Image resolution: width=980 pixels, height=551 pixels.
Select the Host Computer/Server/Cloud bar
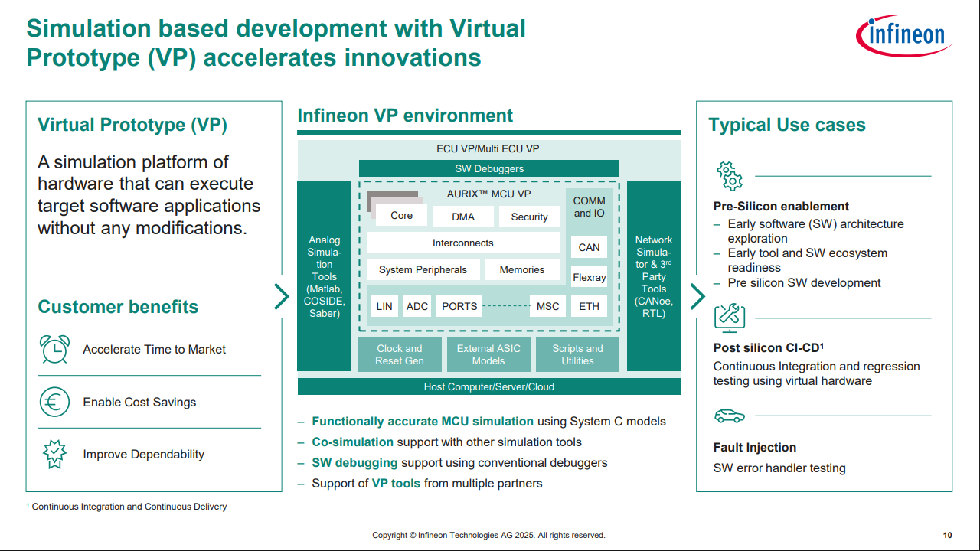[x=488, y=386]
